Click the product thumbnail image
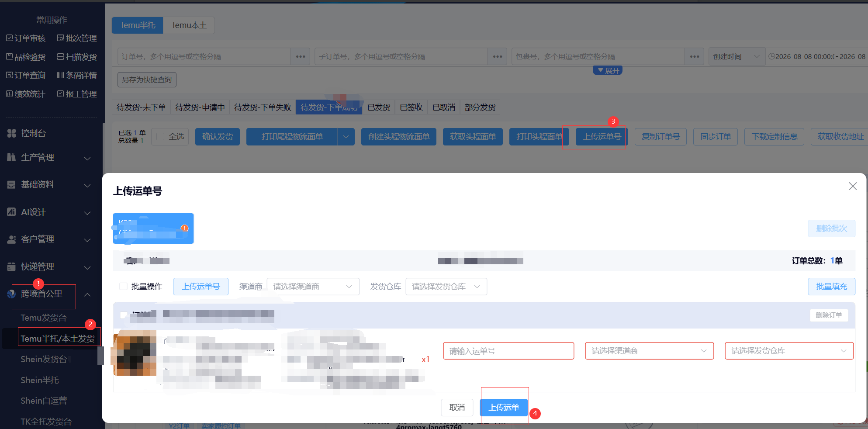The width and height of the screenshot is (868, 429). (135, 353)
